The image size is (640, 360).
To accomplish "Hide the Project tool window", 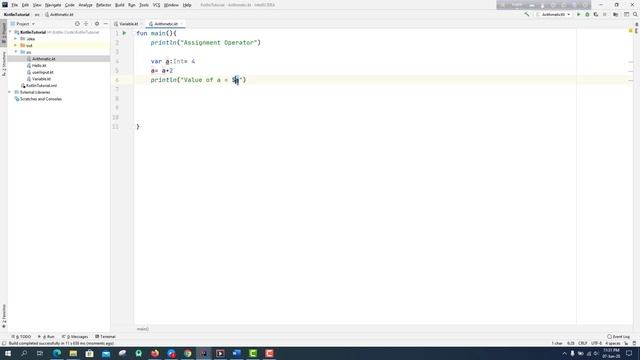I will [x=106, y=24].
